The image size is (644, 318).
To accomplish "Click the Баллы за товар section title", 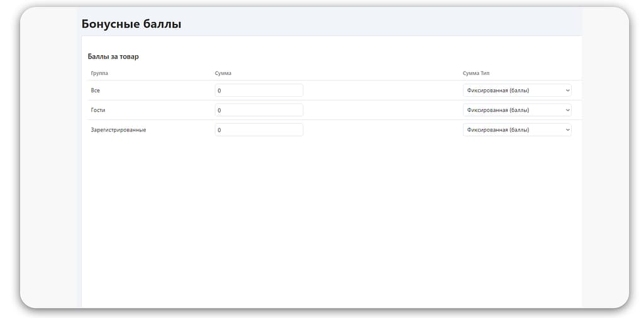I will [113, 57].
